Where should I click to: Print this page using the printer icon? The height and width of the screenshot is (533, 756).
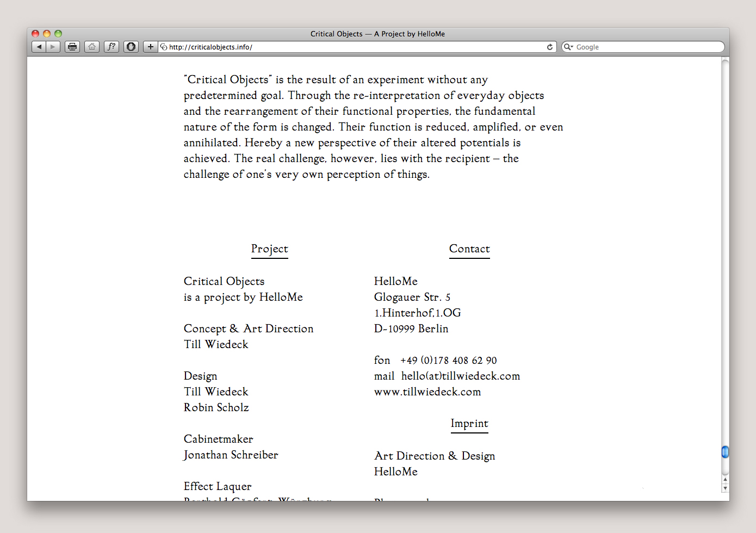coord(72,47)
